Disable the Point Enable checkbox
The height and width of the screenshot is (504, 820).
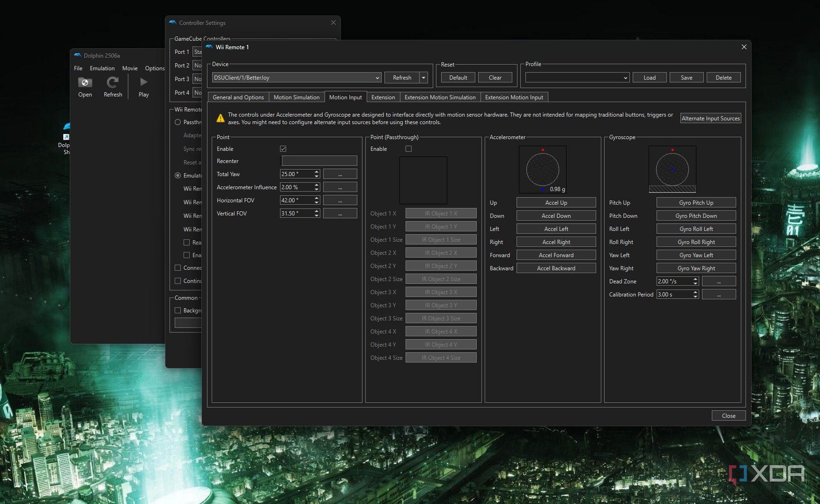click(283, 149)
